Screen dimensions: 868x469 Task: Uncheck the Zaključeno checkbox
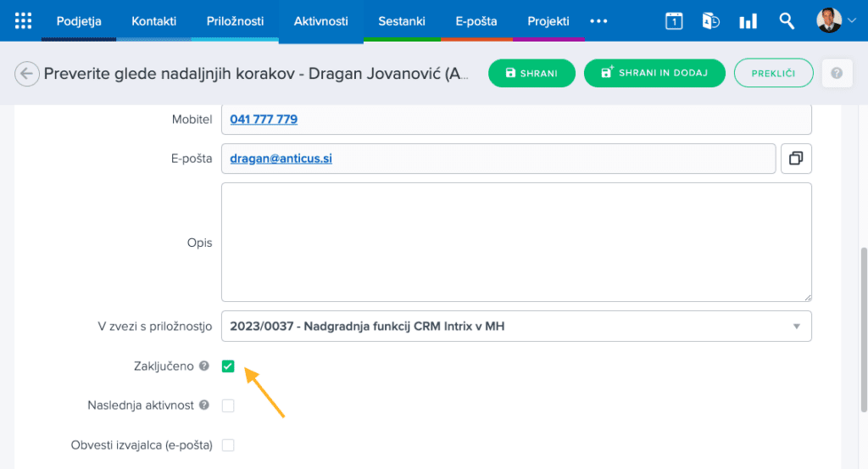(228, 366)
